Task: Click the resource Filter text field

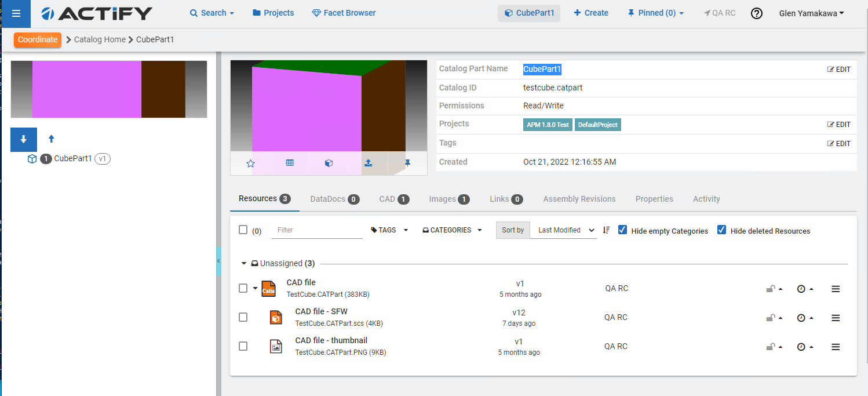Action: (x=317, y=230)
